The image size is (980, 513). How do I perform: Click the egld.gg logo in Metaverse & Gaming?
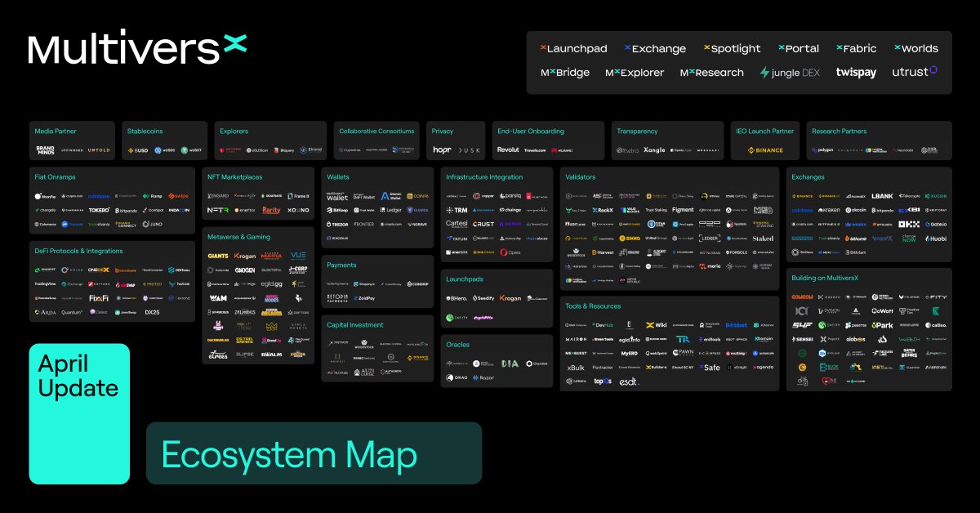pos(271,284)
